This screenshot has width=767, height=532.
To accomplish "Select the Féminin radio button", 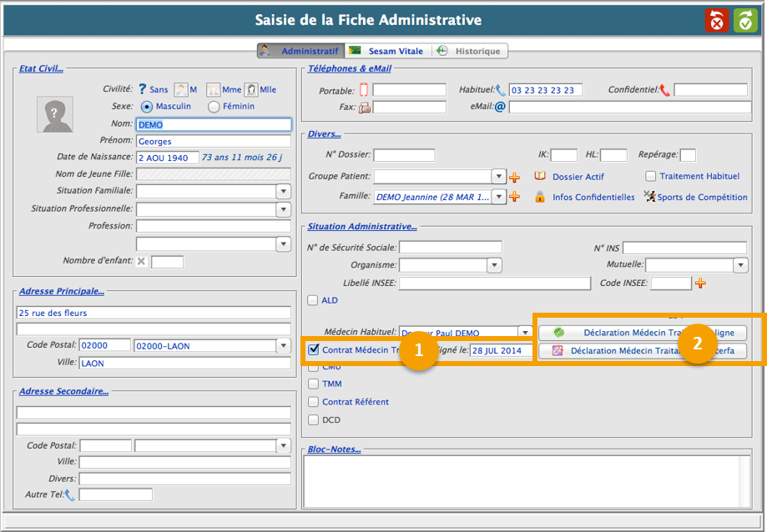I will pos(214,107).
